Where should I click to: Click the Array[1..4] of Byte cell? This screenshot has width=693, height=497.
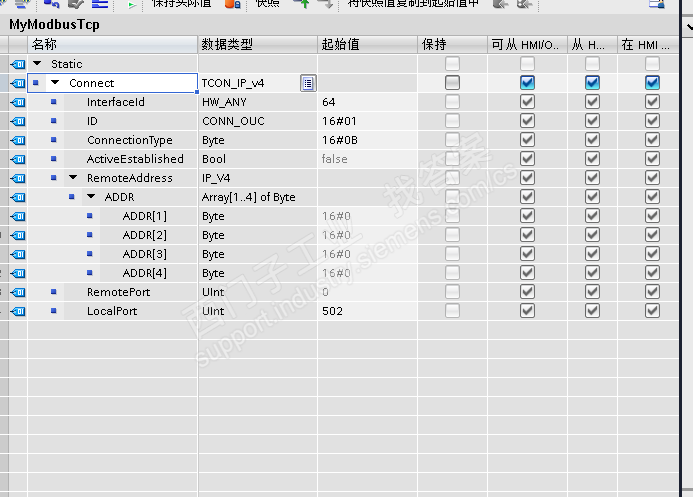[258, 197]
